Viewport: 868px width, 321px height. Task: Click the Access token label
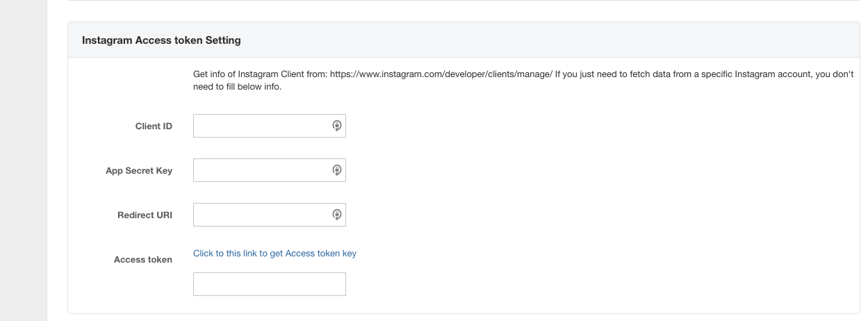[143, 260]
